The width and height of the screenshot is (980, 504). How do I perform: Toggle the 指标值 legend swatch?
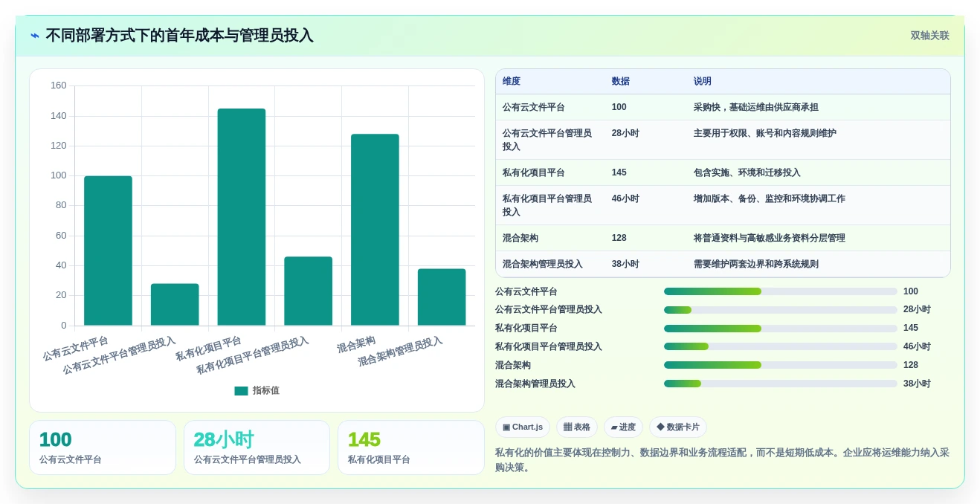coord(241,391)
